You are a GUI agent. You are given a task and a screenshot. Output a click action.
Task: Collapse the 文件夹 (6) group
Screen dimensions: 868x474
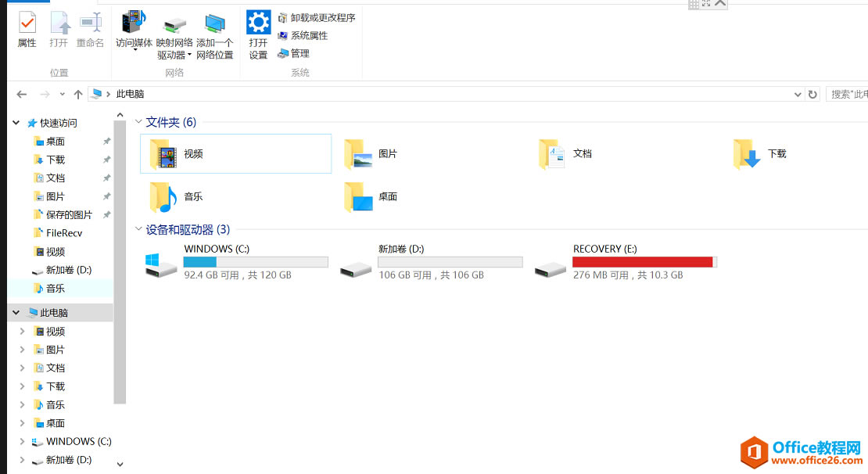138,121
